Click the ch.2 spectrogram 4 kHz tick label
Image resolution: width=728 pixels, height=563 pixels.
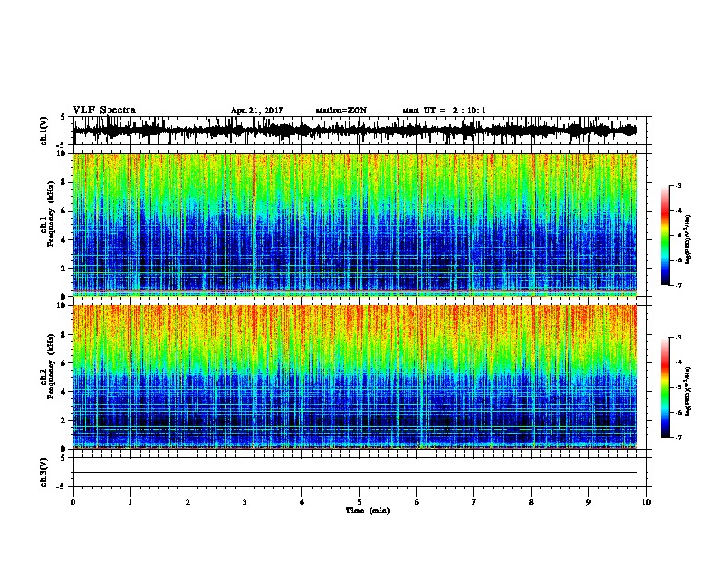(x=64, y=392)
